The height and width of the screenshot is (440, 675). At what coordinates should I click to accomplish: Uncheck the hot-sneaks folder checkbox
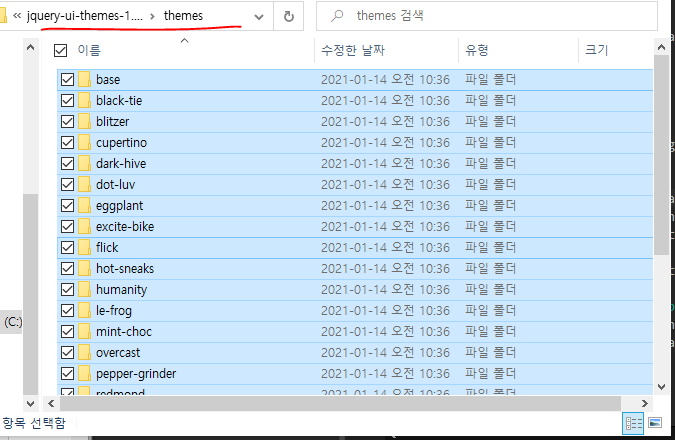(68, 269)
